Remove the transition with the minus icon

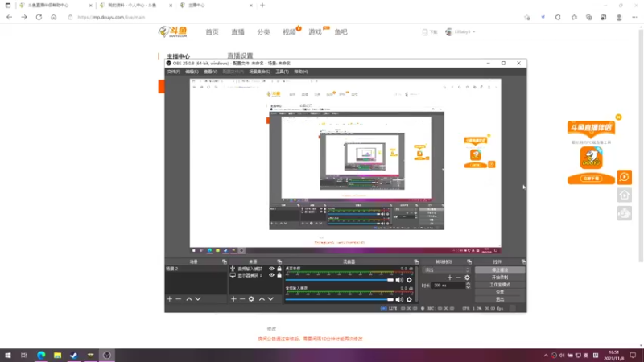[x=458, y=278]
